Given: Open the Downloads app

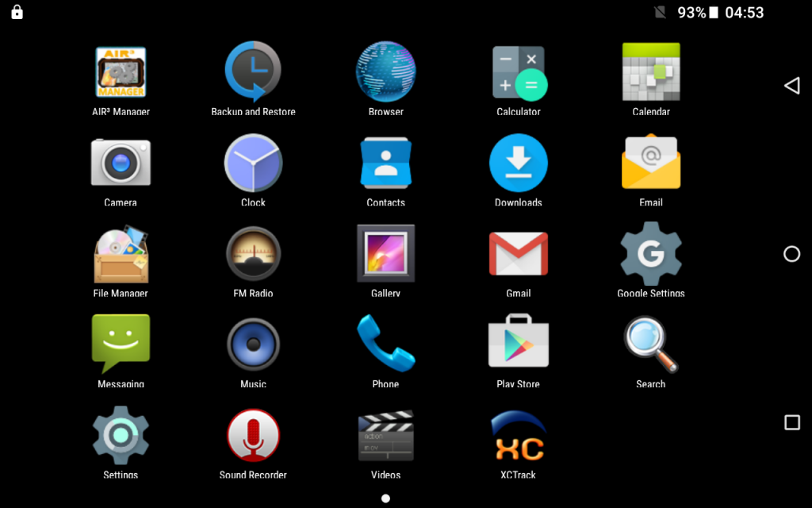Looking at the screenshot, I should (519, 163).
